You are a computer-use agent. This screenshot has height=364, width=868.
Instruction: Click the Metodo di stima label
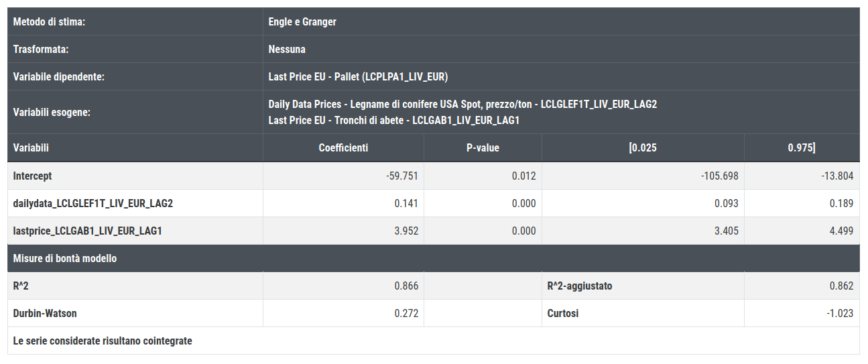pyautogui.click(x=49, y=22)
